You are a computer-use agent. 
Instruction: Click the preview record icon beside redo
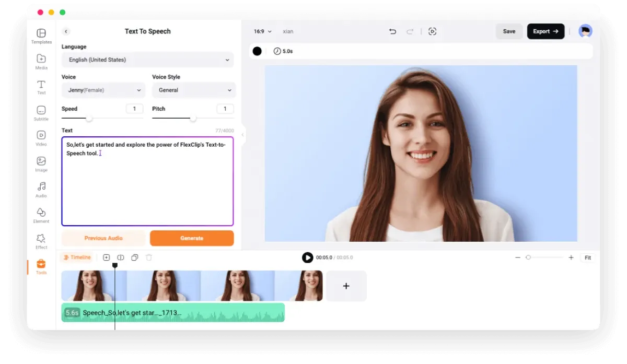point(432,31)
